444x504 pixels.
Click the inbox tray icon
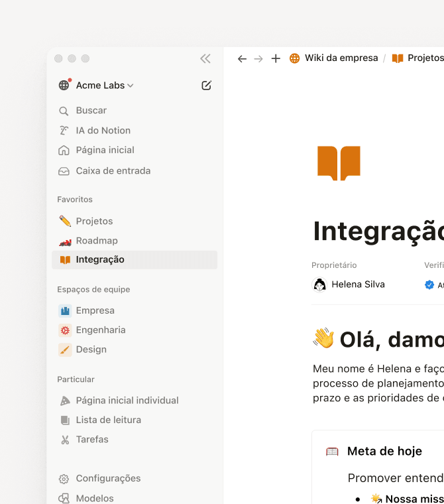[x=64, y=171]
